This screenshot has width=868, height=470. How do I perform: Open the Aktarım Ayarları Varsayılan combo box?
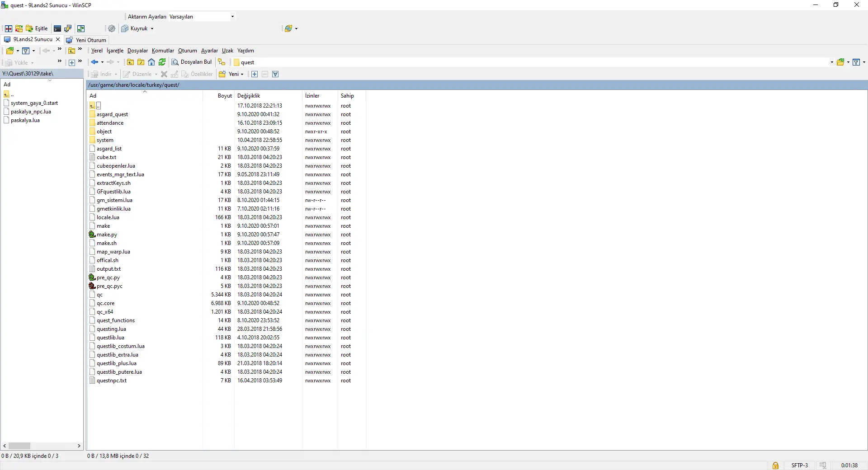click(202, 17)
